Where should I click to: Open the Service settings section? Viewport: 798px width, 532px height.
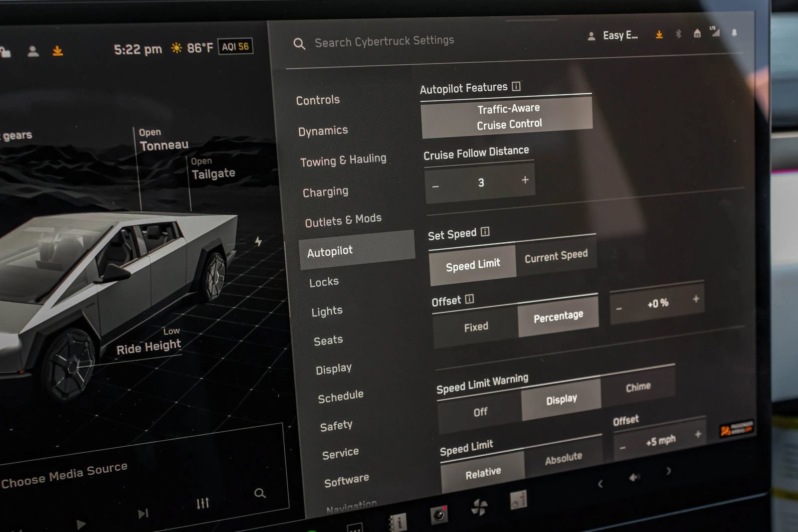(x=340, y=454)
